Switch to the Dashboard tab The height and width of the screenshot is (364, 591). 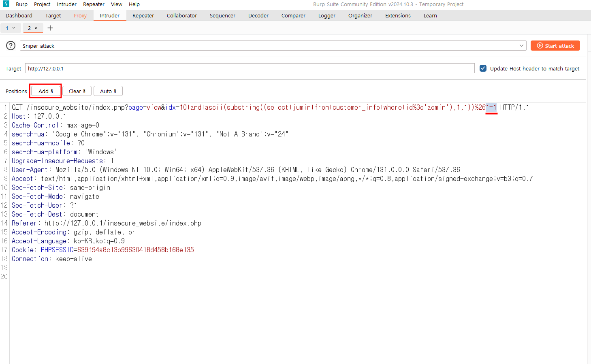coord(19,16)
